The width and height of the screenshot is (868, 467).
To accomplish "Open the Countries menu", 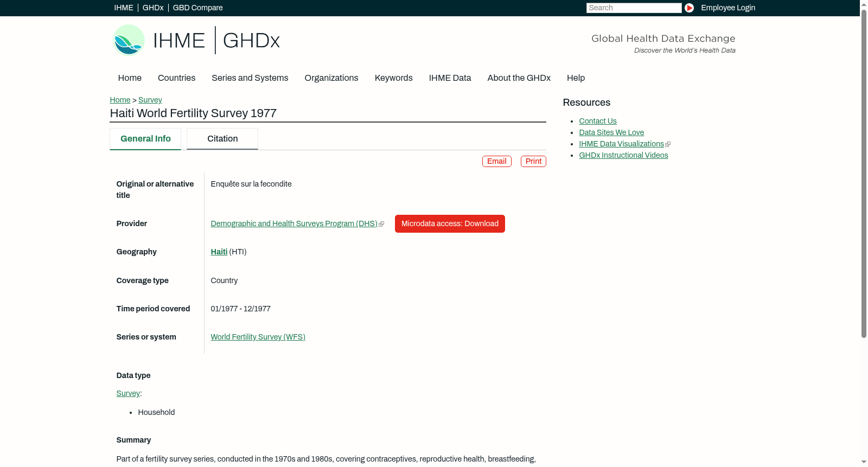I will (x=176, y=78).
